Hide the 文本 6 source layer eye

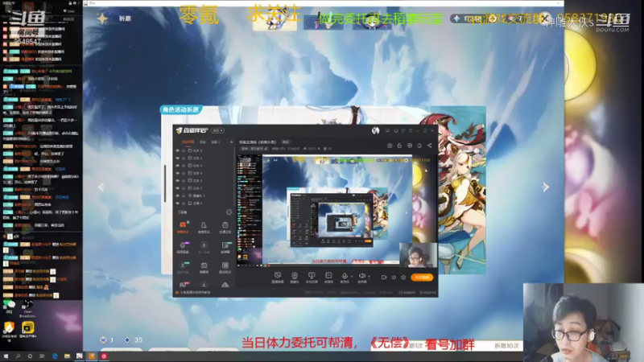pyautogui.click(x=178, y=150)
